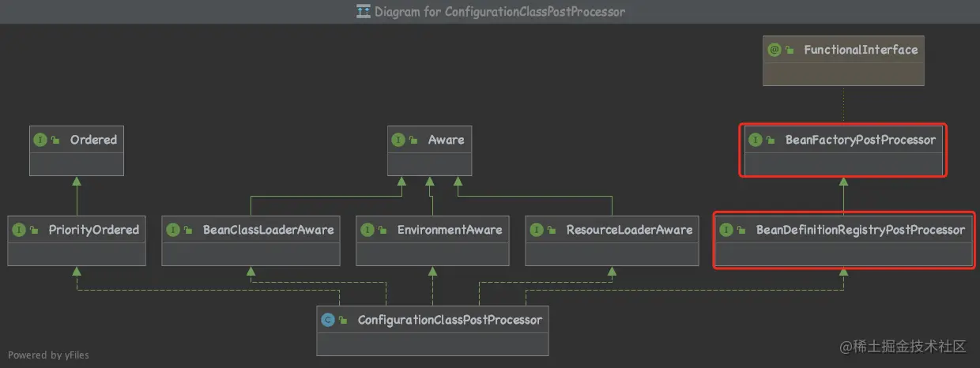Click the interface icon on BeanFactoryPostProcessor
The width and height of the screenshot is (980, 368).
756,140
